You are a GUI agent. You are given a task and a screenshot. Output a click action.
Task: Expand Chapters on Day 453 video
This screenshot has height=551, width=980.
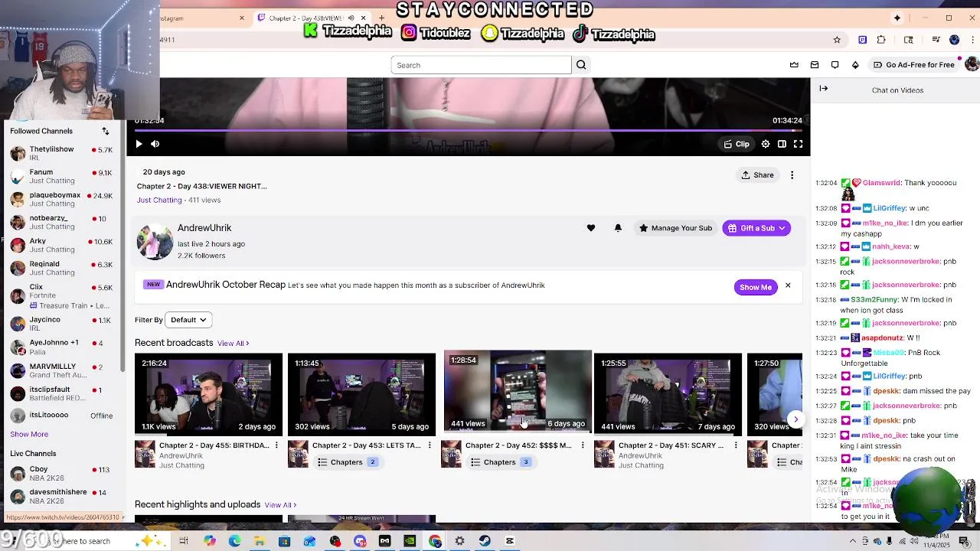pyautogui.click(x=347, y=462)
